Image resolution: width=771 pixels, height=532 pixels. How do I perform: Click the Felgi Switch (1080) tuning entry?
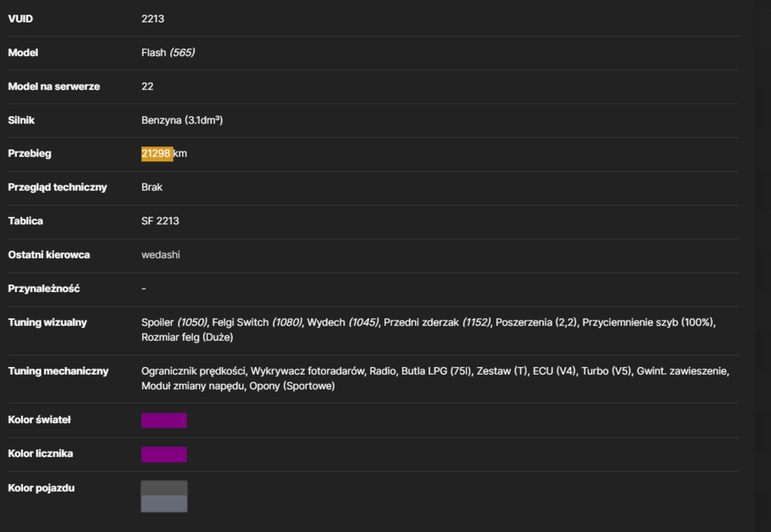click(257, 322)
